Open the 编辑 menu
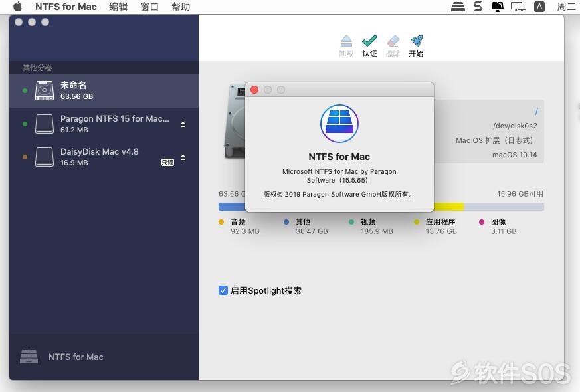This screenshot has height=392, width=580. tap(118, 7)
